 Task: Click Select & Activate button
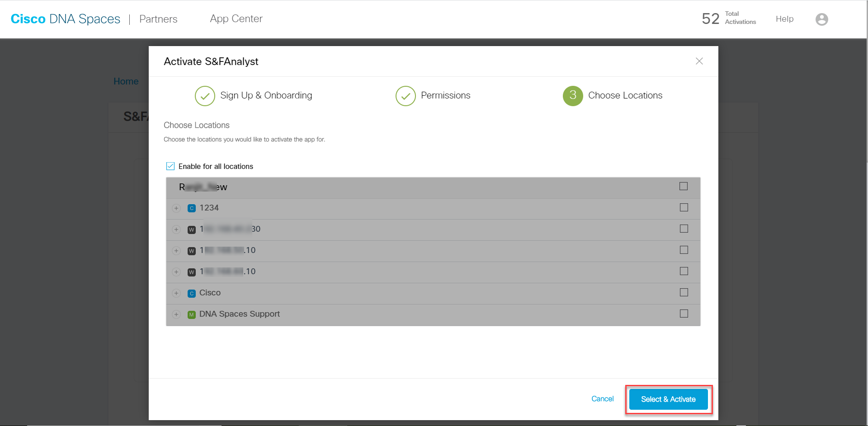[668, 399]
